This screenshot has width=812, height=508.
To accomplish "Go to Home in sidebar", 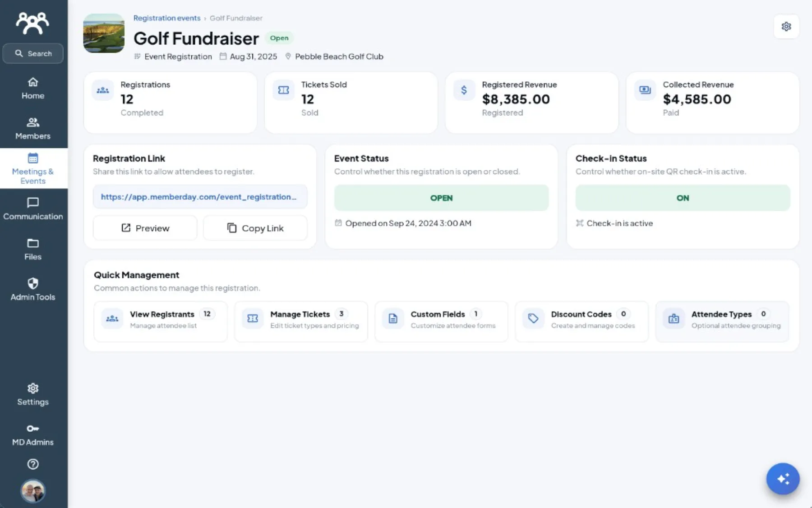I will point(33,89).
